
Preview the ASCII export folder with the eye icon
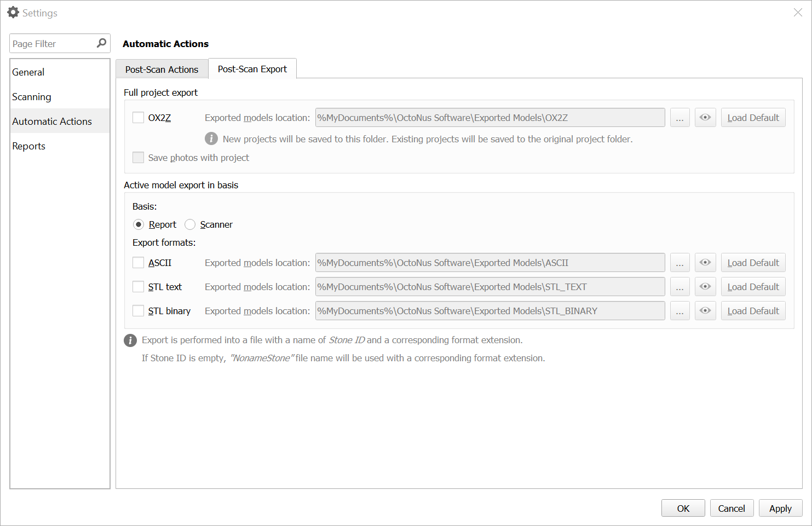705,262
